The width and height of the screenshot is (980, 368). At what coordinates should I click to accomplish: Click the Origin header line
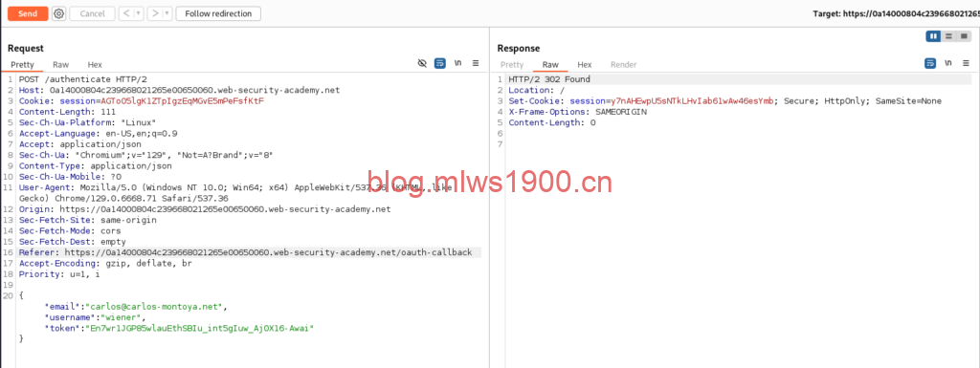click(205, 209)
